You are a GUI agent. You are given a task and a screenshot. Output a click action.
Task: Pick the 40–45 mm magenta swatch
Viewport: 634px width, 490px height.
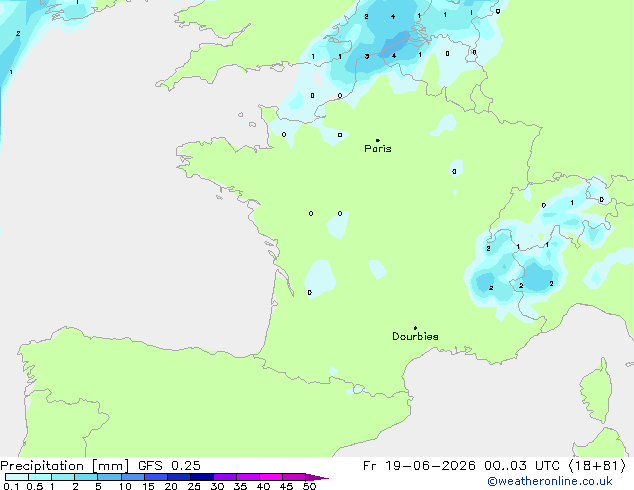click(271, 477)
